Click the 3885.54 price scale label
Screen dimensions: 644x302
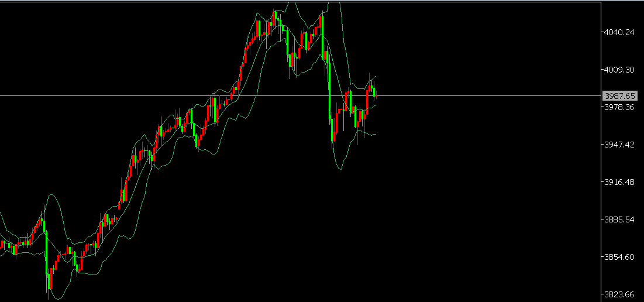pyautogui.click(x=619, y=219)
